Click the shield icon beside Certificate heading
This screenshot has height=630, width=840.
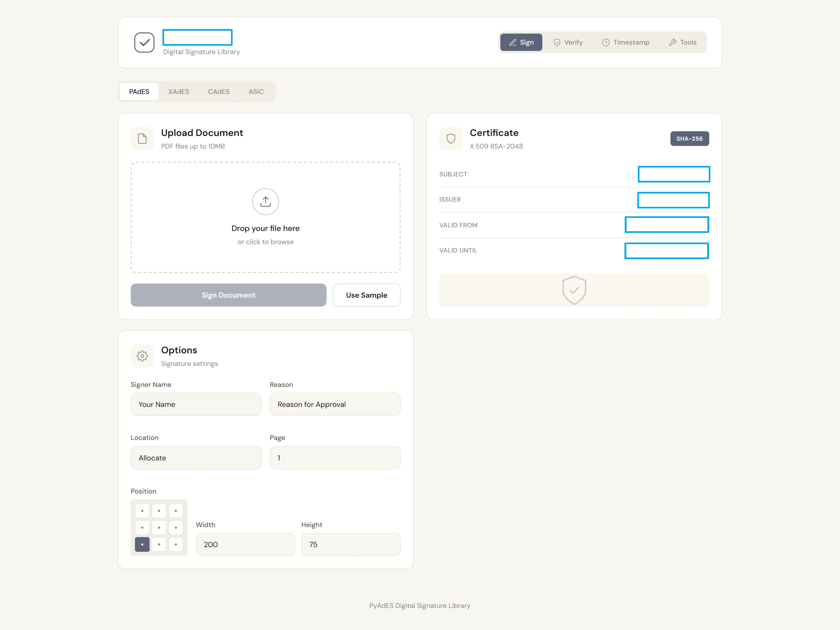451,139
